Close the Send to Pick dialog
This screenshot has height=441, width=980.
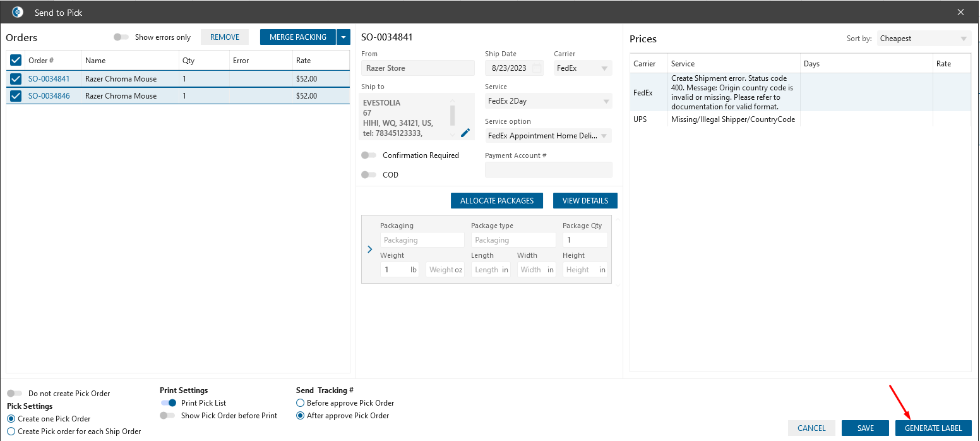click(960, 12)
